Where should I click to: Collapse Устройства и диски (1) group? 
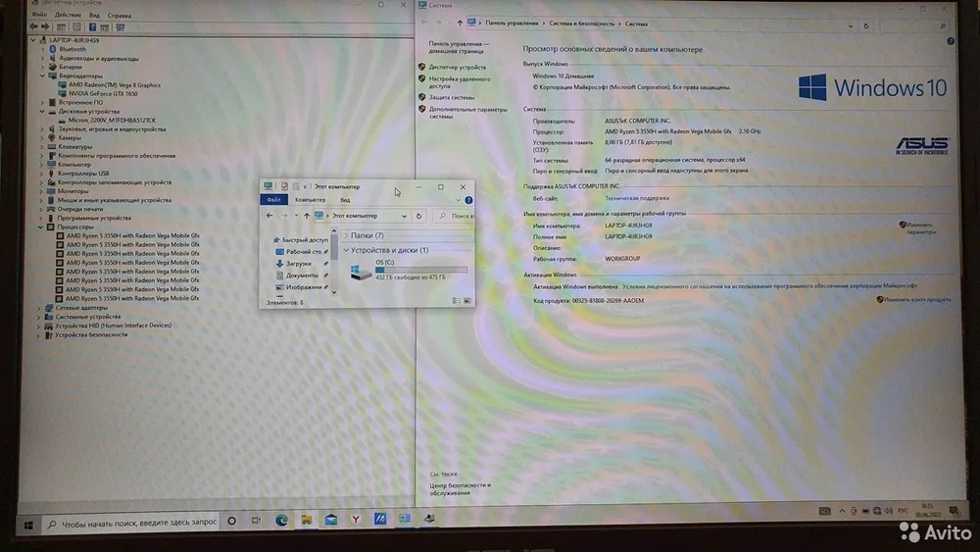pyautogui.click(x=346, y=250)
